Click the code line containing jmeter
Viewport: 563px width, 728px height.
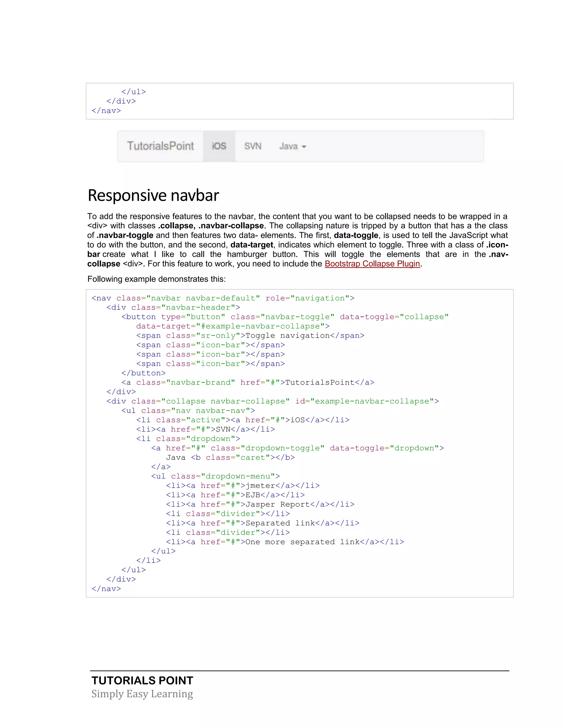[x=243, y=486]
